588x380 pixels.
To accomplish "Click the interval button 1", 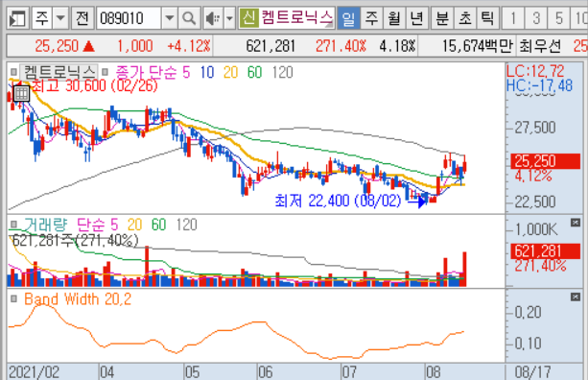I will (513, 18).
